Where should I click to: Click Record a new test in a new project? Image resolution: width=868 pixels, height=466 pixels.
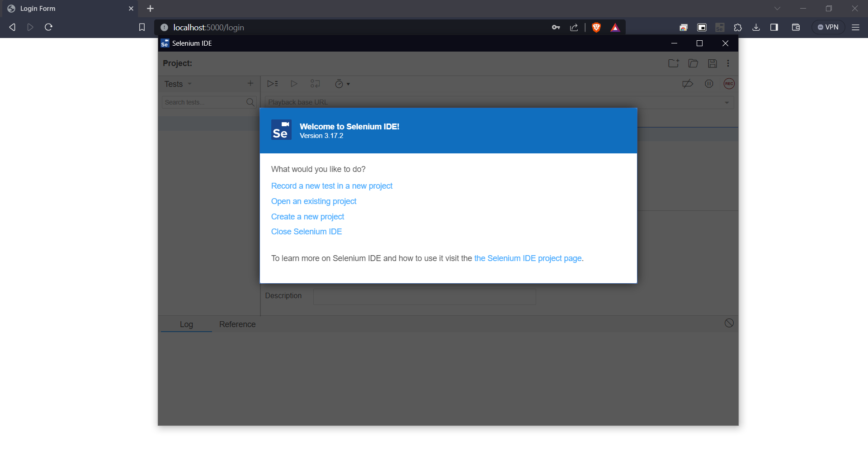[331, 186]
